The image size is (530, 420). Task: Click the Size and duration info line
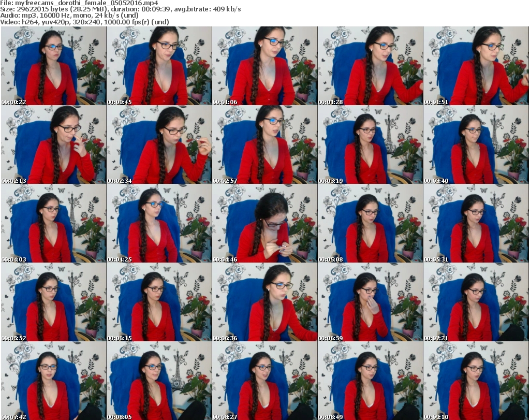coord(120,9)
